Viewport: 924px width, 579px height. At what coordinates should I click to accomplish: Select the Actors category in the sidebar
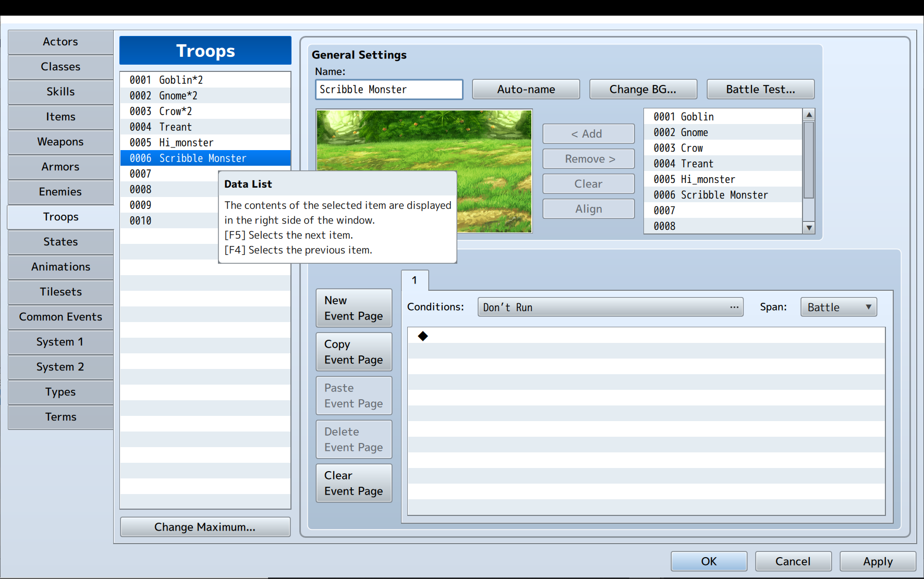pos(60,42)
